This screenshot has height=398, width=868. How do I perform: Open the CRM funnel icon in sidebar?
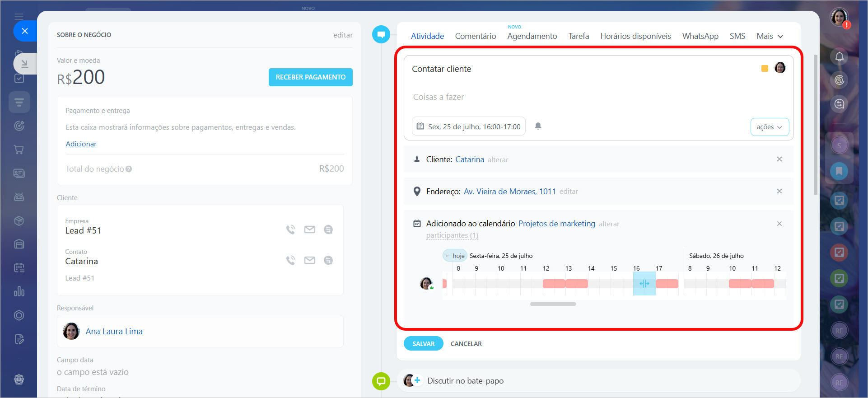click(19, 102)
